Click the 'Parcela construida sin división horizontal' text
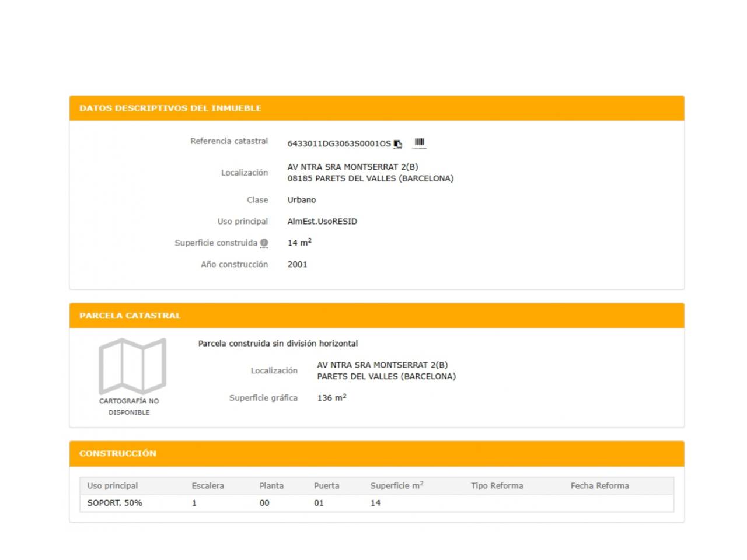 (x=278, y=344)
